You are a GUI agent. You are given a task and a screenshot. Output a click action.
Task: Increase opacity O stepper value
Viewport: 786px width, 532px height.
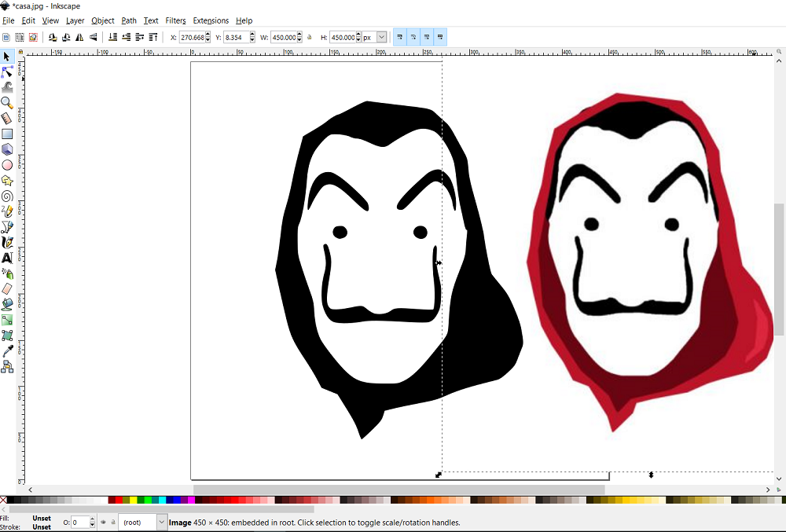pos(92,519)
